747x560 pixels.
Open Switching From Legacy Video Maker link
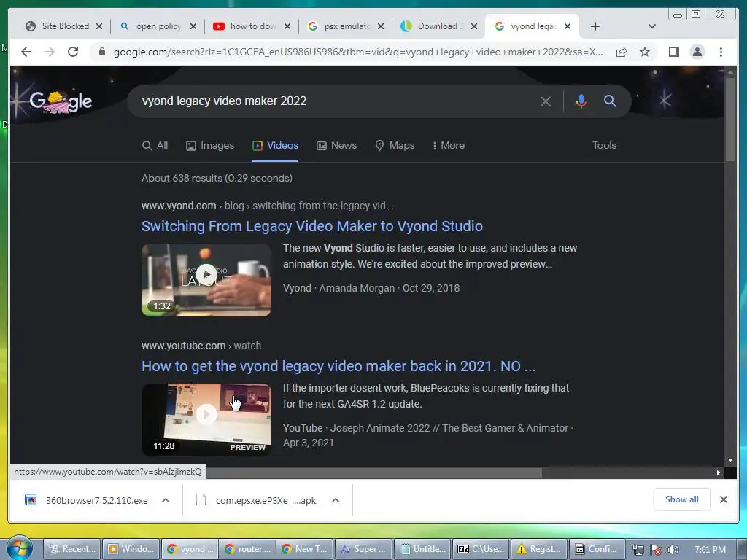312,226
